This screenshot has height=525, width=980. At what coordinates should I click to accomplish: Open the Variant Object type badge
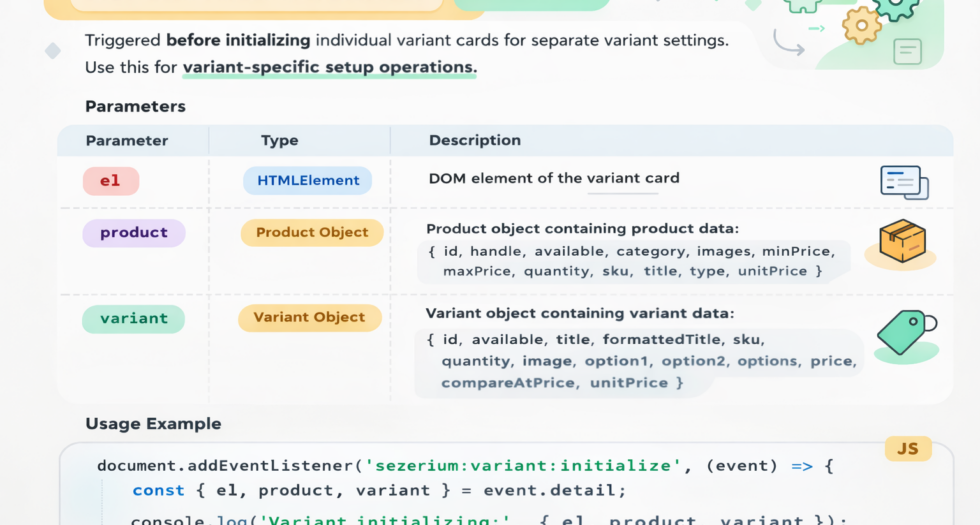coord(309,318)
